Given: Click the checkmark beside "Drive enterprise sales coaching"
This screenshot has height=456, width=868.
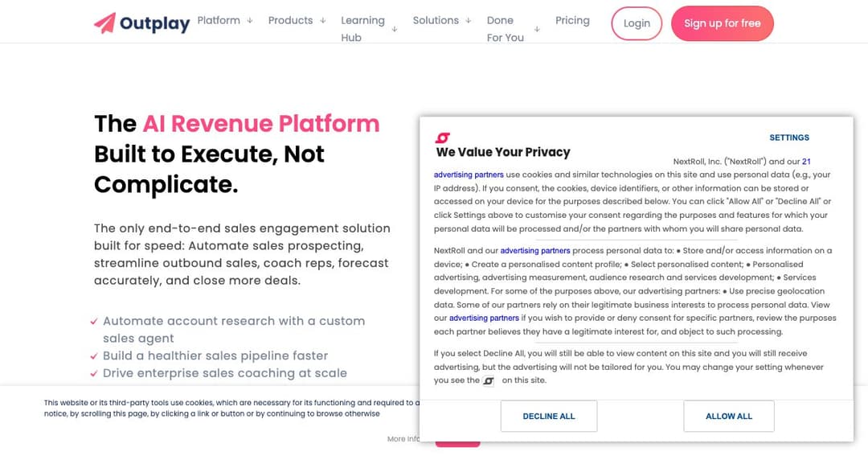Looking at the screenshot, I should 94,373.
